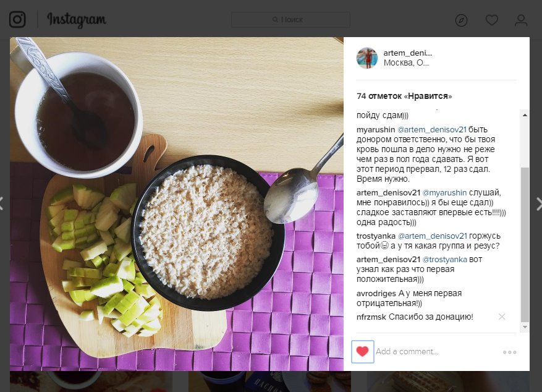Delete the nfrzmsk comment with X icon
Viewport: 542px width, 392px height.
click(x=502, y=317)
